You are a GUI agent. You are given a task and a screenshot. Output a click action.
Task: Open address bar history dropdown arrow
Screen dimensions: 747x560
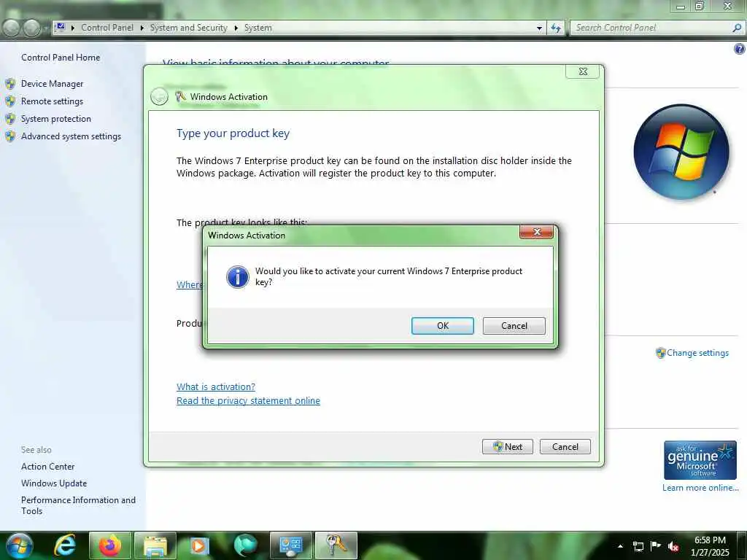(x=539, y=28)
